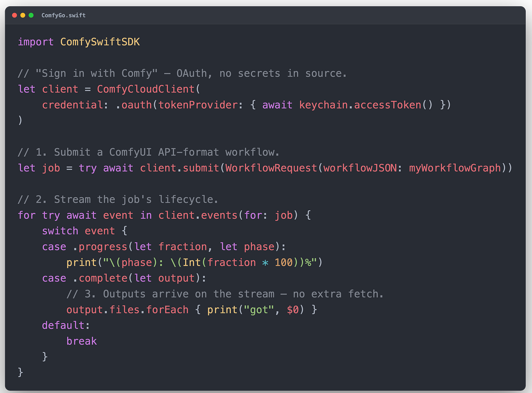Click the credential parameter label
The image size is (532, 393).
[x=73, y=105]
